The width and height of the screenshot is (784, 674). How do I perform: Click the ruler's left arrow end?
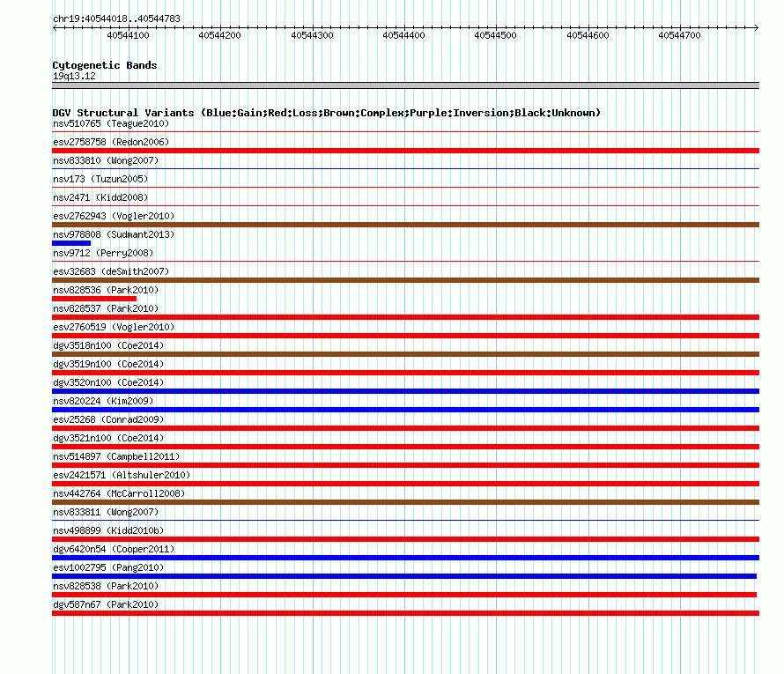coord(55,28)
